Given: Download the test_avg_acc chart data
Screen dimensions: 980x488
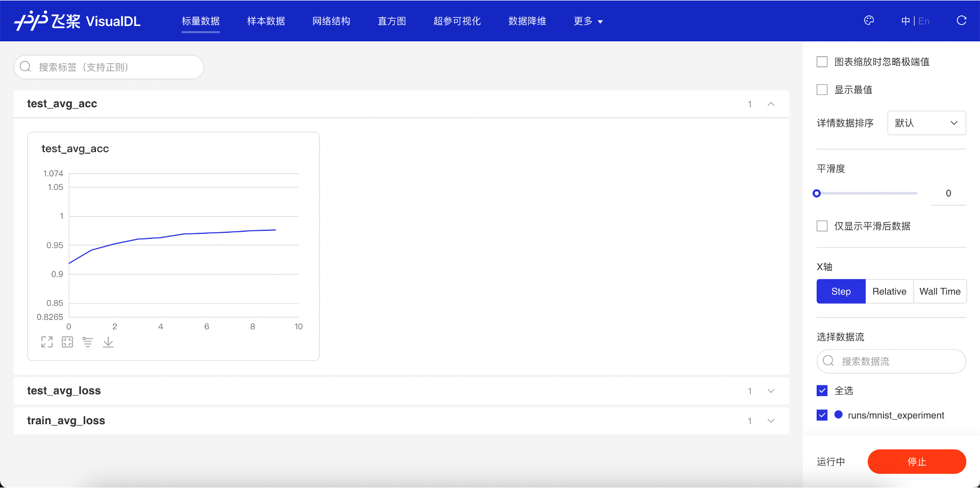Looking at the screenshot, I should click(108, 342).
